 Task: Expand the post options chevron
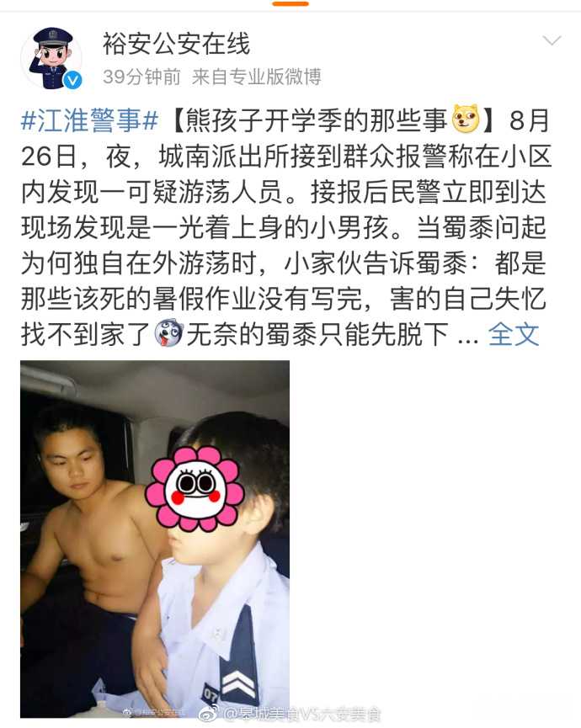[x=552, y=41]
